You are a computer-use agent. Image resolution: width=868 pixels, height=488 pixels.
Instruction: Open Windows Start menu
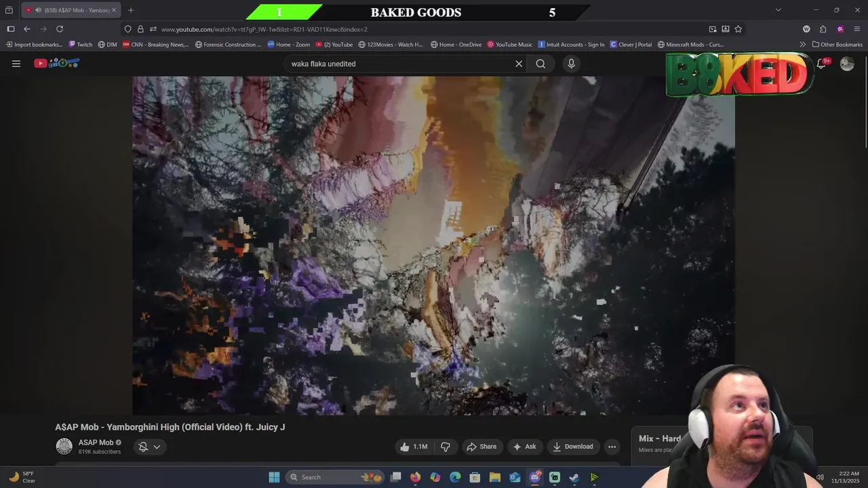(274, 477)
